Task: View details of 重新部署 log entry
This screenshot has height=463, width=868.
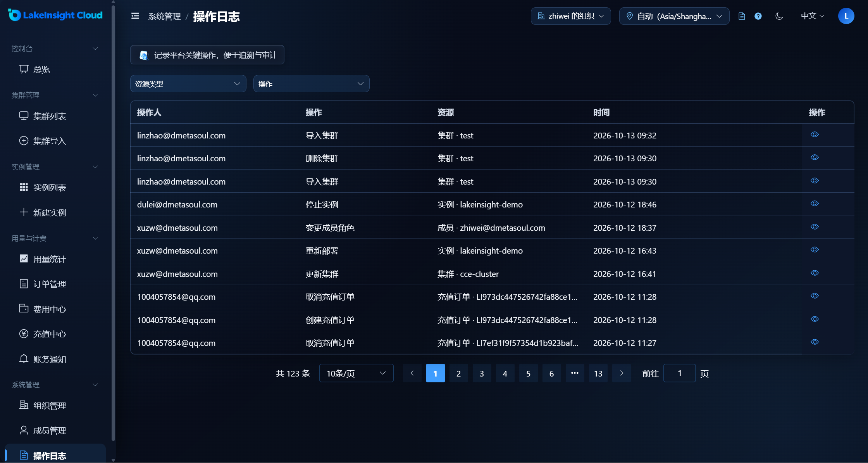Action: point(815,250)
